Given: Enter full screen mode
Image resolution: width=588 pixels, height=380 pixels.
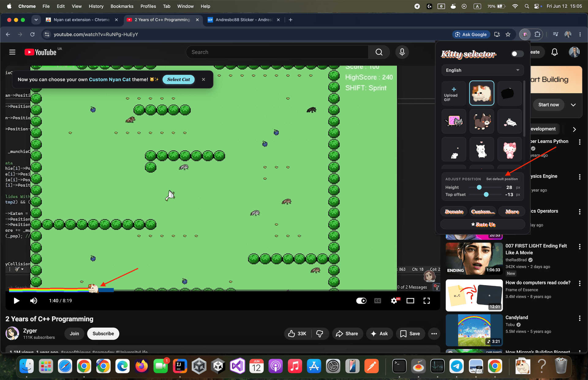Looking at the screenshot, I should tap(427, 301).
